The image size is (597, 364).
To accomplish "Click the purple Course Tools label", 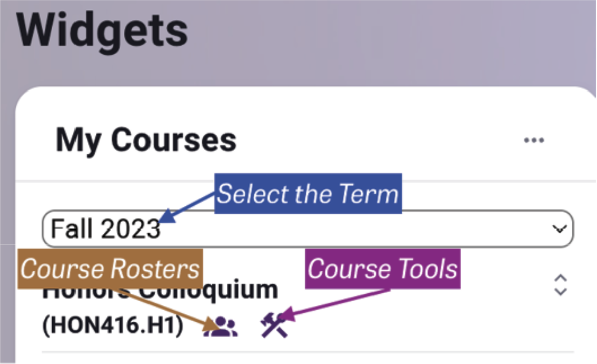I will click(x=382, y=269).
